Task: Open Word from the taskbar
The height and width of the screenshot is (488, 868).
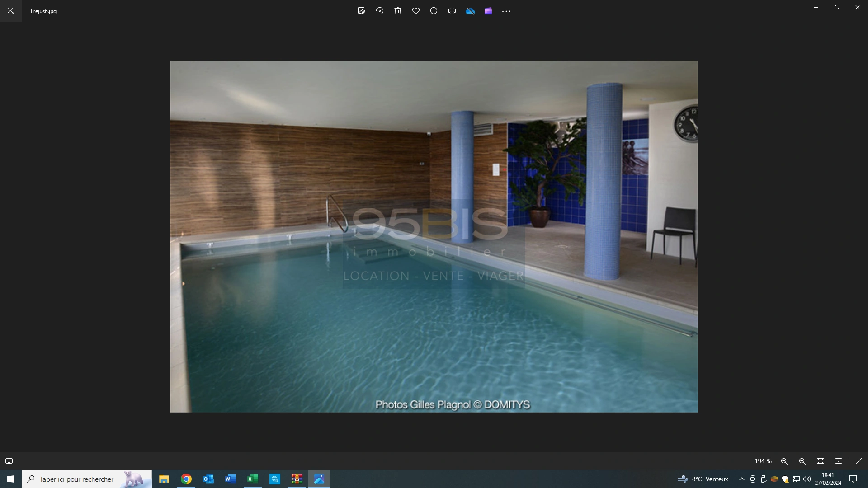Action: coord(231,479)
